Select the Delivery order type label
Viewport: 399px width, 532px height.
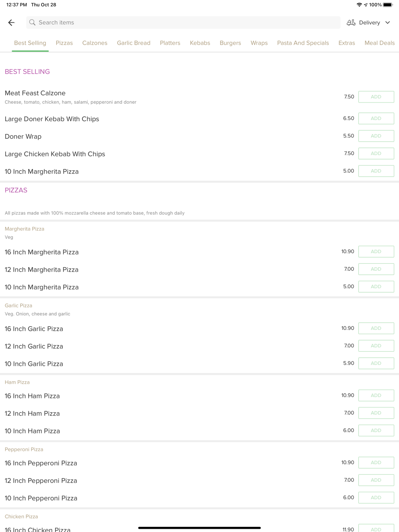[x=369, y=23]
